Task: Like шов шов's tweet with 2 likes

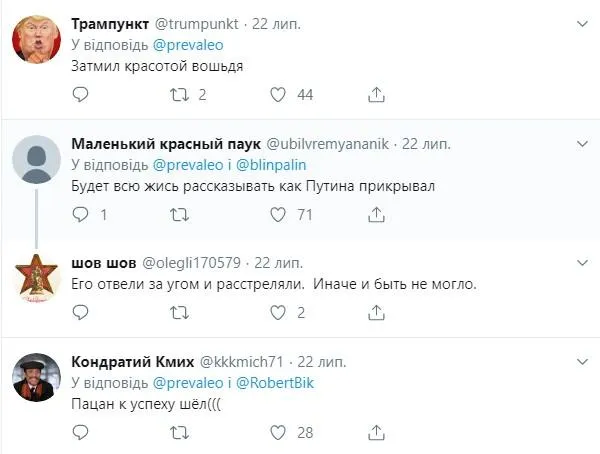Action: pyautogui.click(x=282, y=312)
